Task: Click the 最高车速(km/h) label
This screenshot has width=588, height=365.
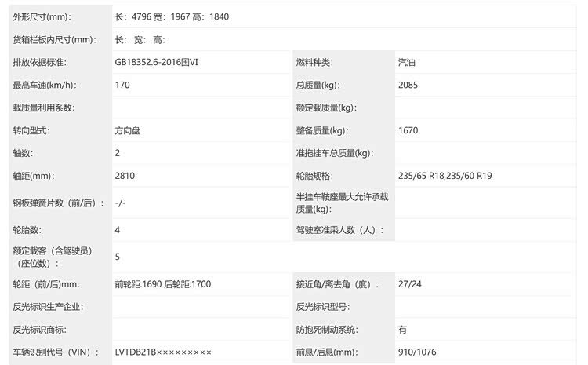Action: pos(43,85)
